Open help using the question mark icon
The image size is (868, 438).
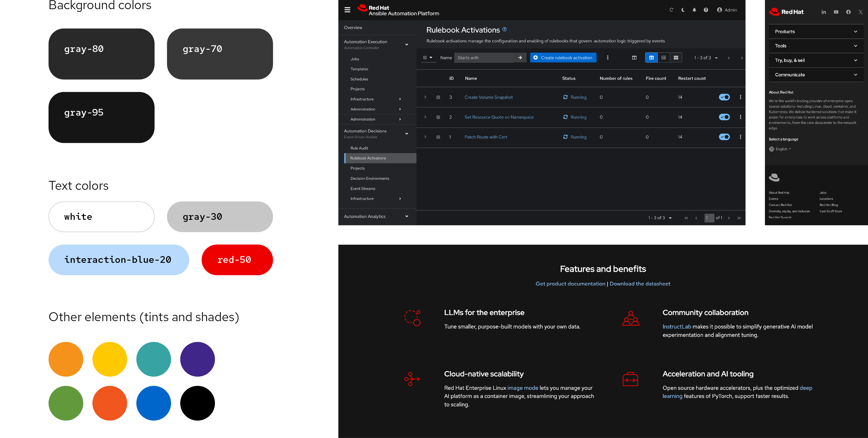tap(706, 10)
